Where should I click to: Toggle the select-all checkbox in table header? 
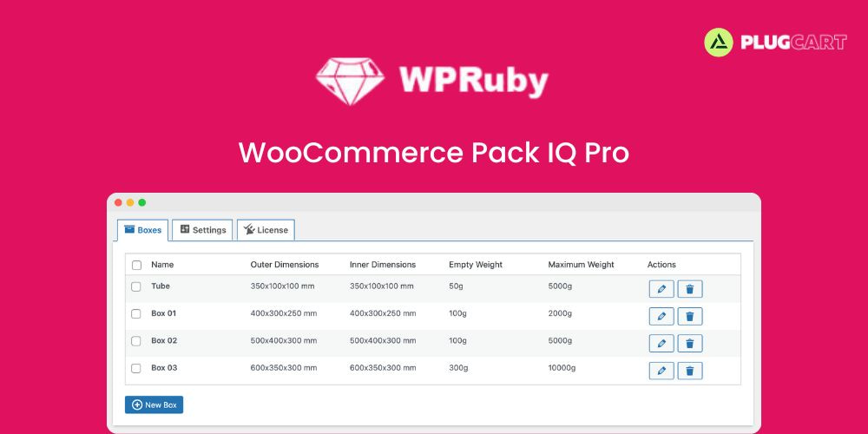point(136,265)
